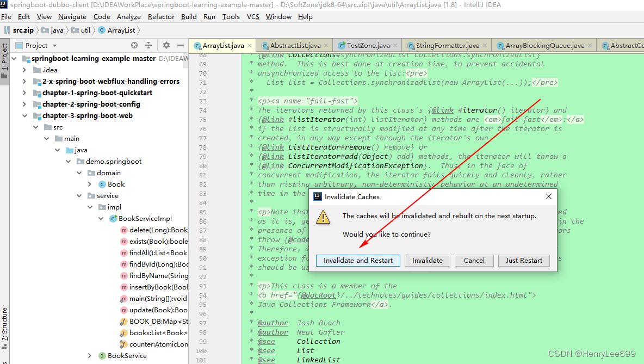This screenshot has height=364, width=644.
Task: Open the VCS menu
Action: [253, 17]
